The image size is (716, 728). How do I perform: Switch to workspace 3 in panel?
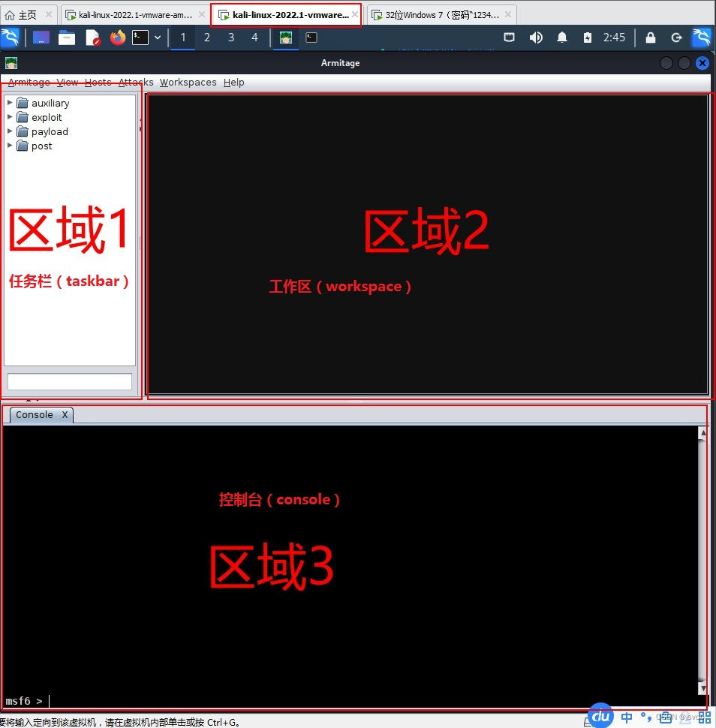tap(230, 38)
